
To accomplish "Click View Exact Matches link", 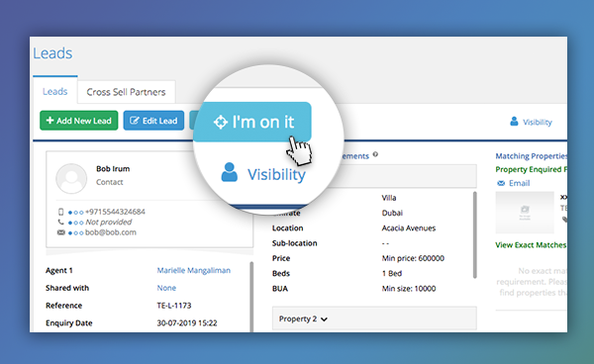I will pos(531,245).
